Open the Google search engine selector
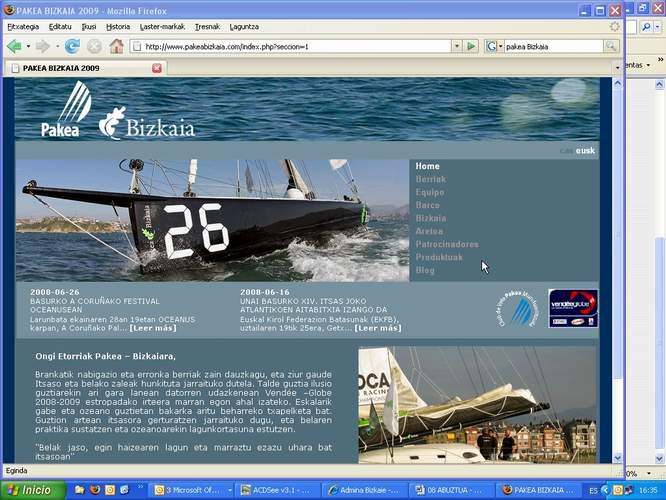The height and width of the screenshot is (500, 666). point(494,46)
